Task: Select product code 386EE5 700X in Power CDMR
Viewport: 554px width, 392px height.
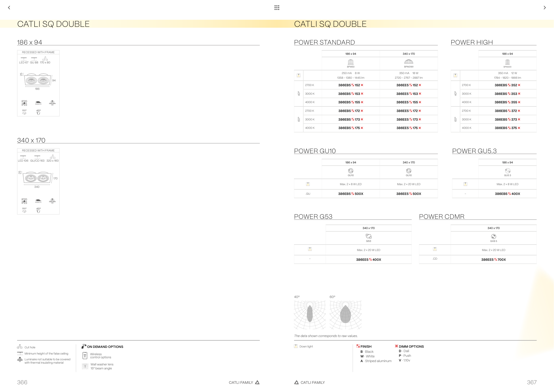Action: [x=494, y=260]
